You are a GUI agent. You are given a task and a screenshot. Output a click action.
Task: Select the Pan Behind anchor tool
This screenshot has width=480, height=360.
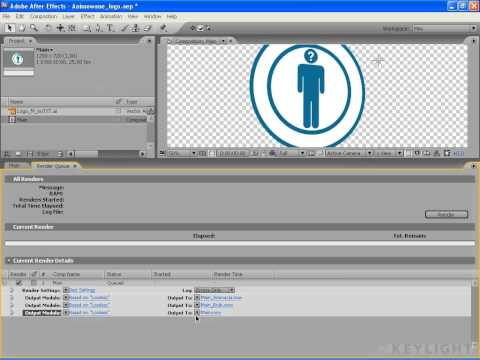[60, 28]
